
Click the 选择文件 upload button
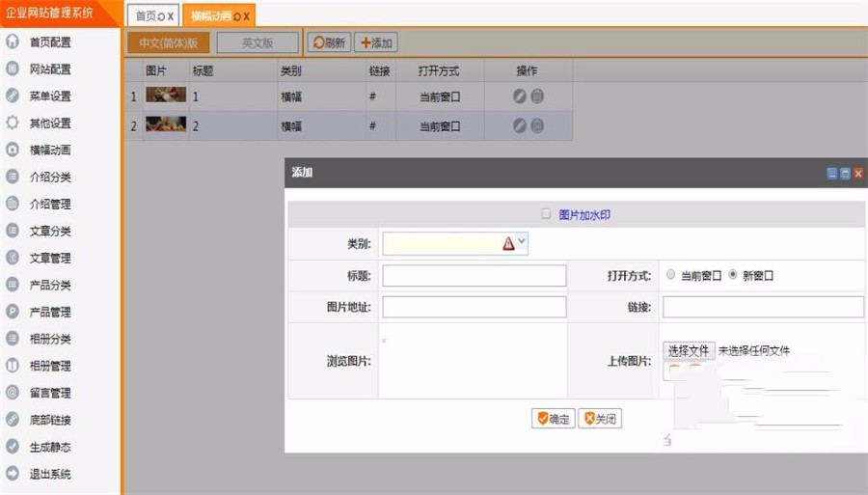pos(689,350)
